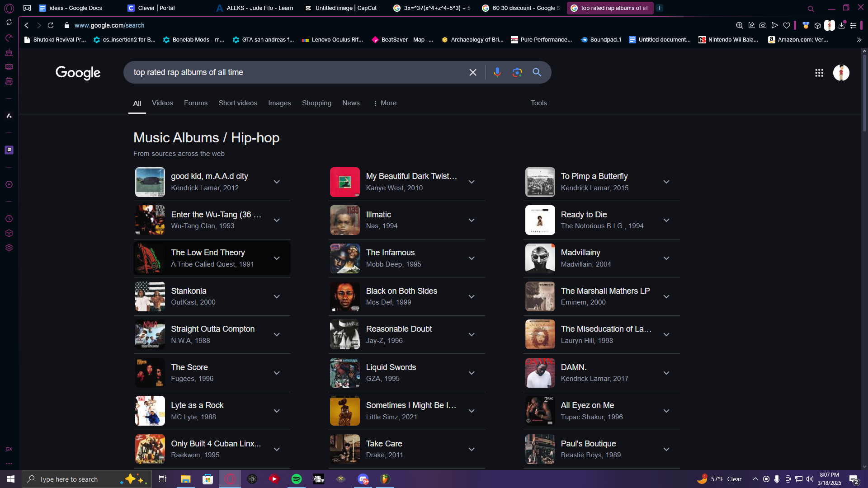
Task: Open Google Lens image search
Action: click(x=517, y=72)
